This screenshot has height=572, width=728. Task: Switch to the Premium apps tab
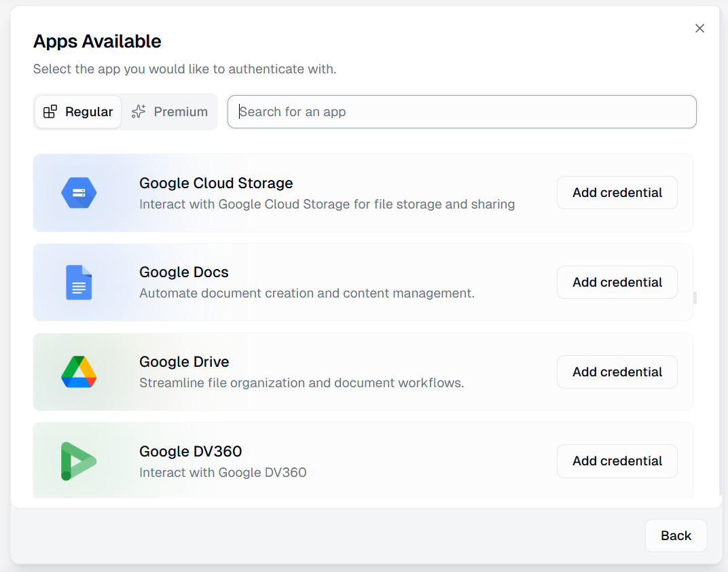[x=170, y=112]
